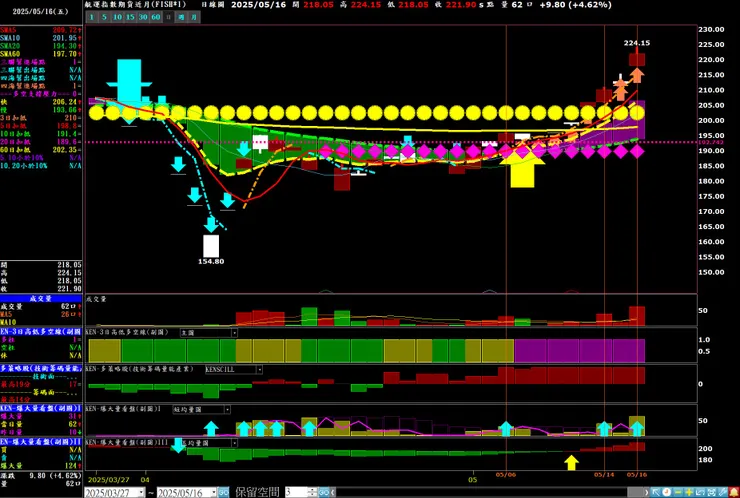Click the 保留空間 value input field
740x498 pixels.
coord(296,492)
